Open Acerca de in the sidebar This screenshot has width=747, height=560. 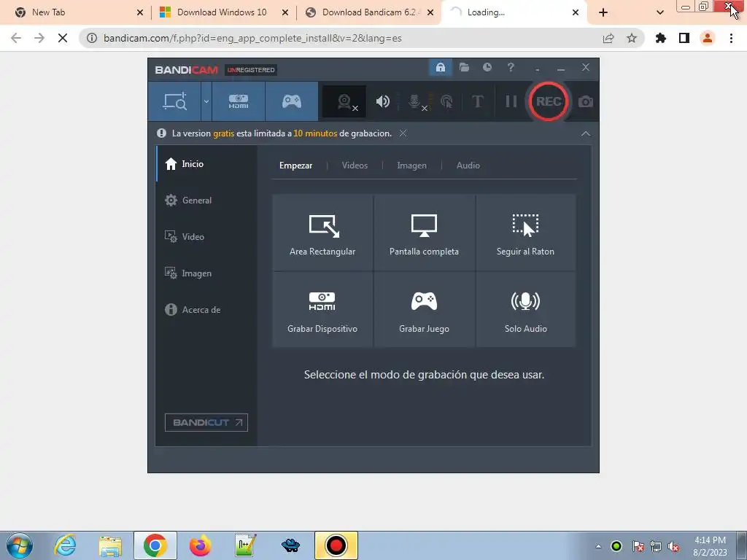pyautogui.click(x=206, y=309)
